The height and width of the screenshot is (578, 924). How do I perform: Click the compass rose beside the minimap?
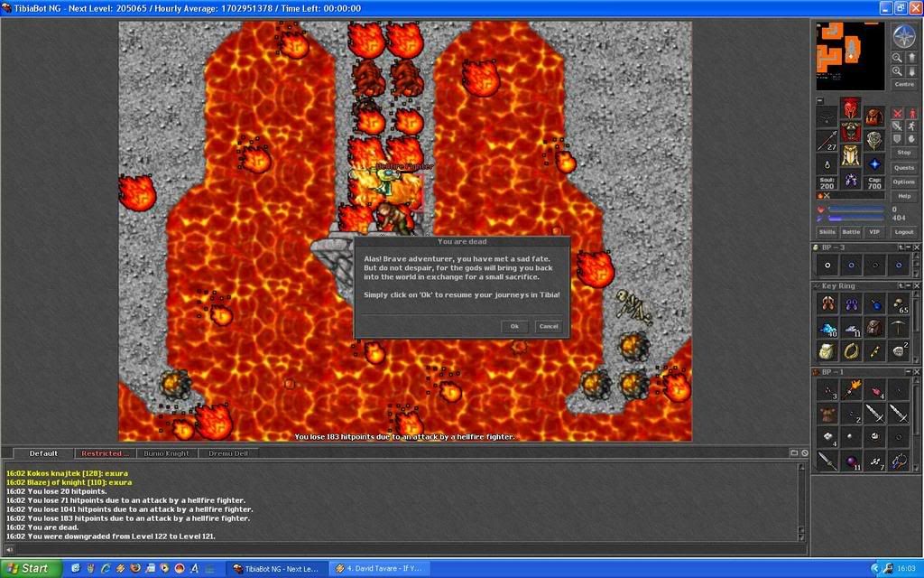coord(904,35)
